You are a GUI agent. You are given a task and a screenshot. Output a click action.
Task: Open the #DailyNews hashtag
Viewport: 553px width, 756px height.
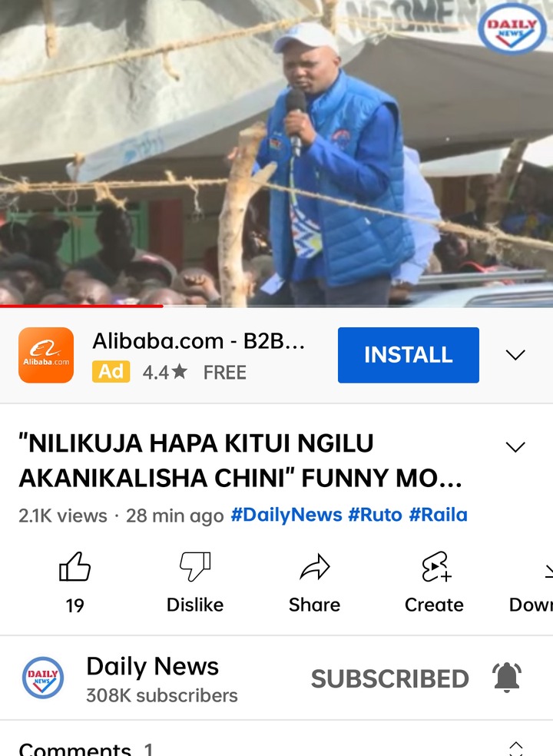coord(286,515)
